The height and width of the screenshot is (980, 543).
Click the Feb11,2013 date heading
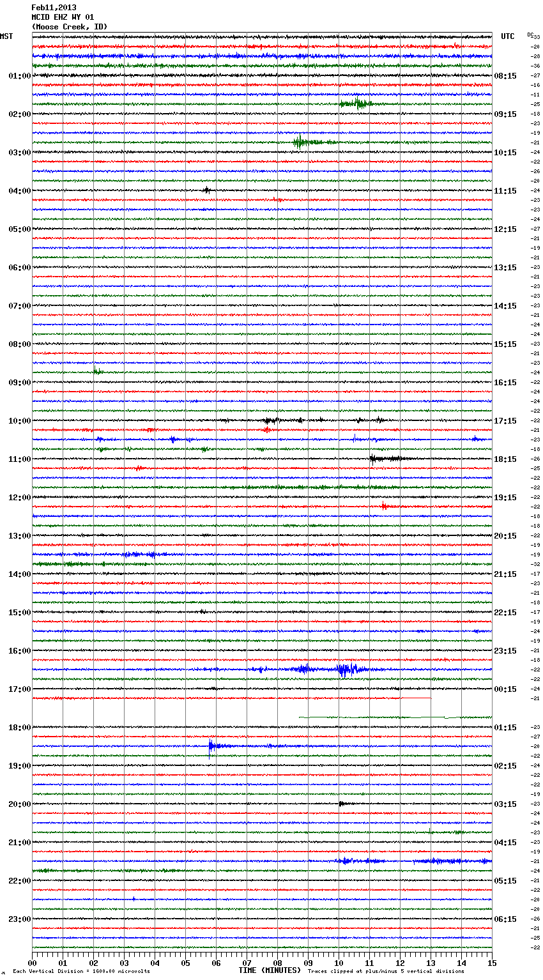[x=54, y=8]
